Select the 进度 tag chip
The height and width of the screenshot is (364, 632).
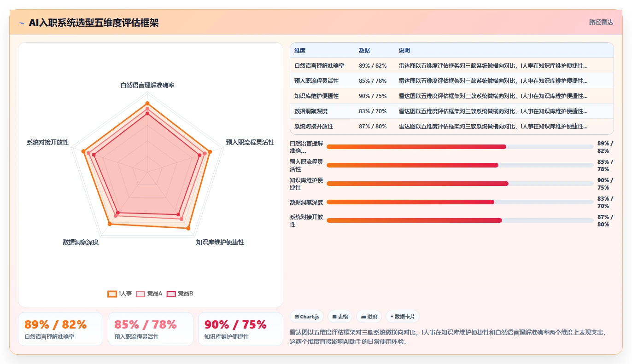point(369,317)
